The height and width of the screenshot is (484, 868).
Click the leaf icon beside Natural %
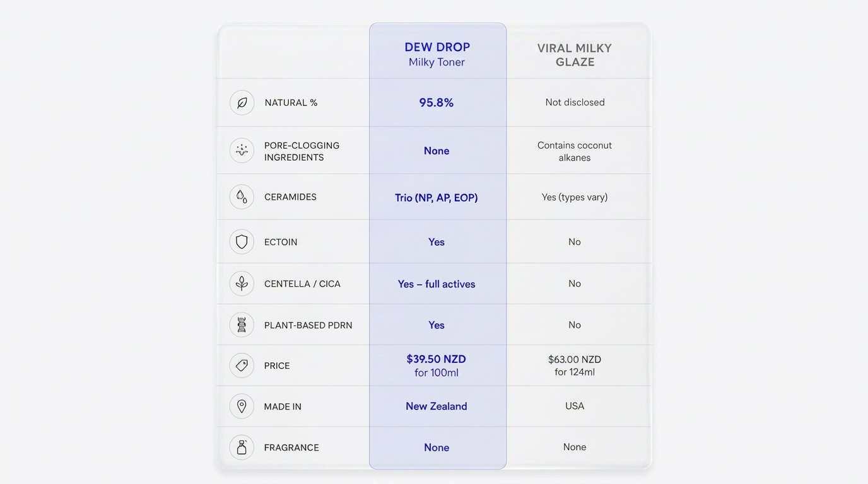(x=242, y=103)
